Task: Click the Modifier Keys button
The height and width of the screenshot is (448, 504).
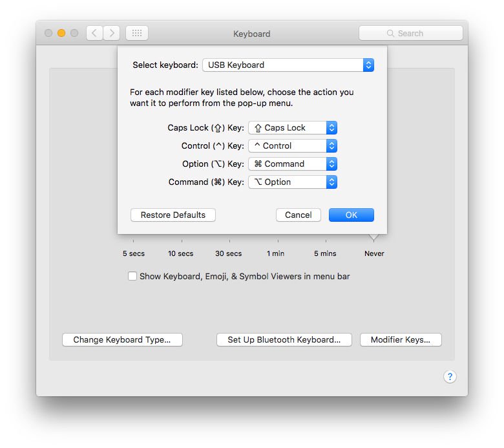Action: click(x=401, y=340)
